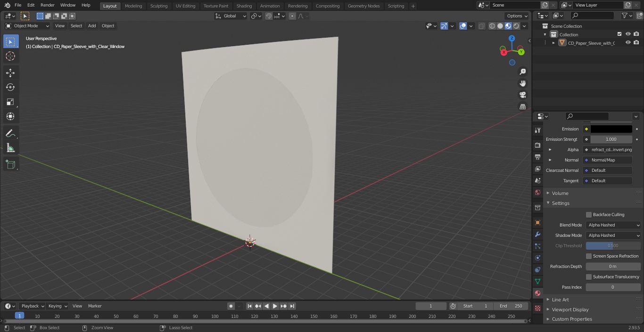Activate the Select Box tool
The width and height of the screenshot is (644, 332).
point(10,42)
